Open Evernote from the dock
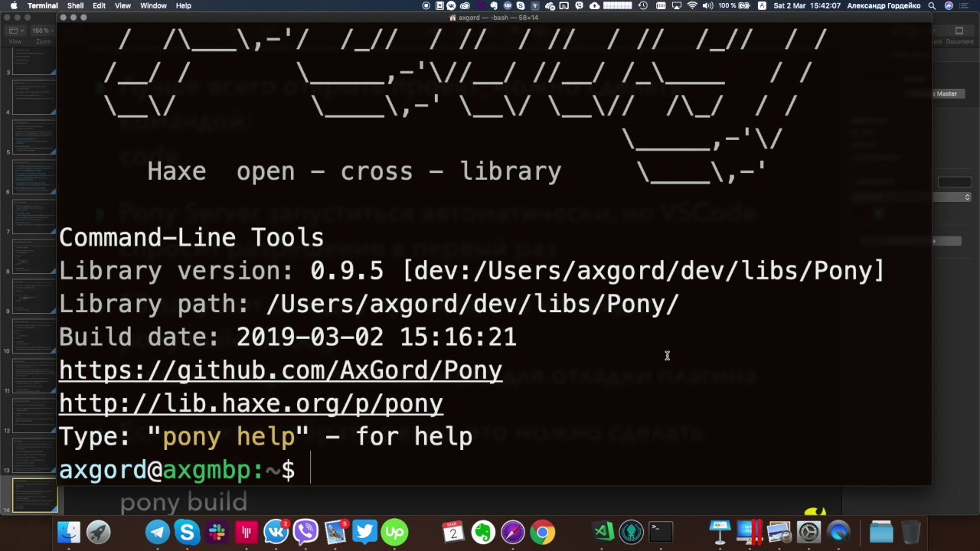This screenshot has height=551, width=980. (483, 532)
